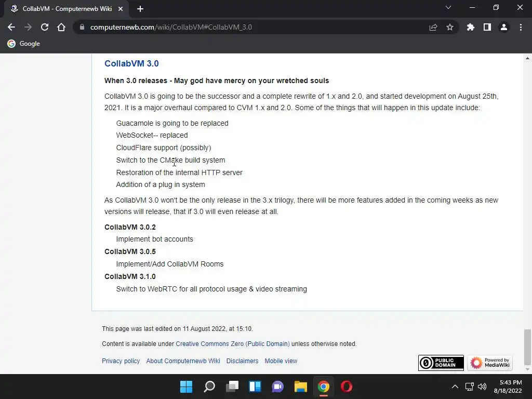Click 'Implement bot accounts' text
Viewport: 532px width, 399px height.
154,239
